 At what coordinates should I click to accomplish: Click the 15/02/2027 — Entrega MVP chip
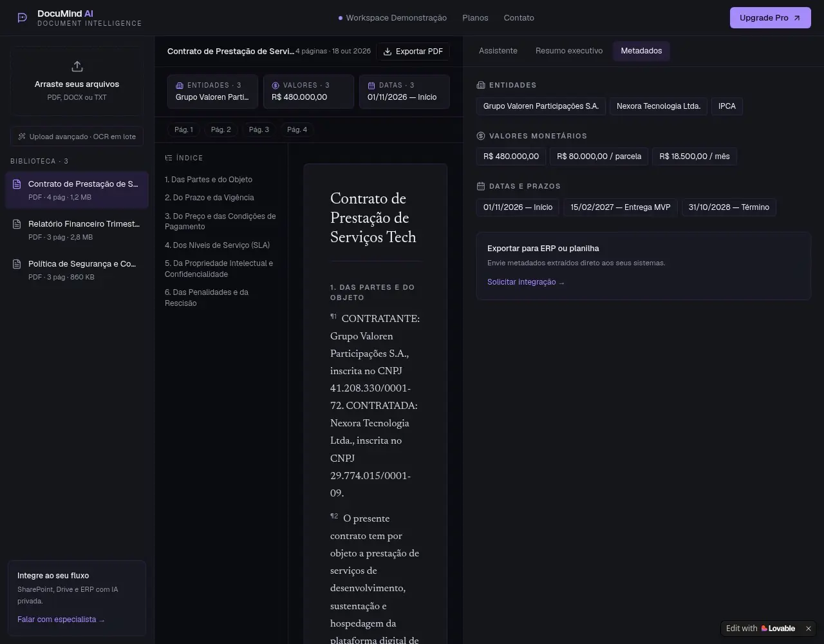tap(621, 207)
